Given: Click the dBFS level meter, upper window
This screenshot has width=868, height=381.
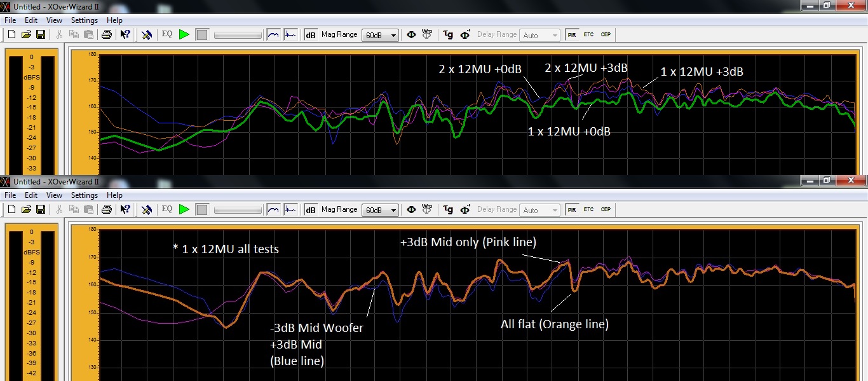Looking at the screenshot, I should coord(32,113).
